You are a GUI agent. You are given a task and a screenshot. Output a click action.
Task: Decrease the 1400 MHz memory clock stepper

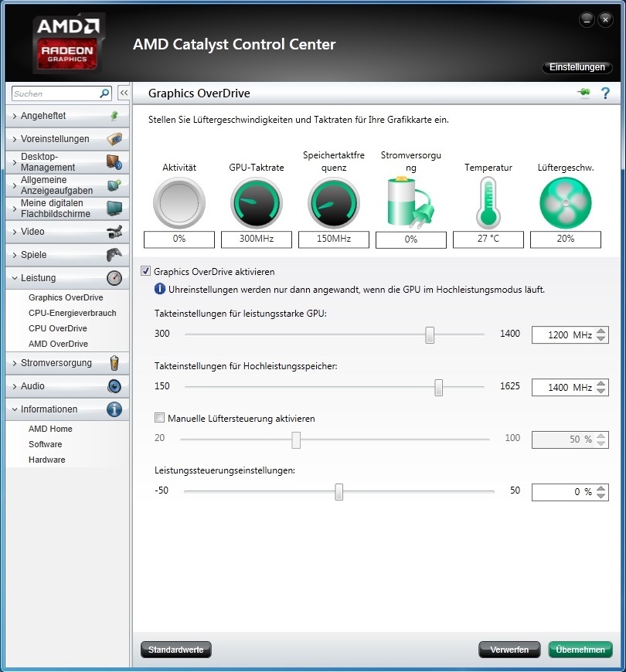pyautogui.click(x=601, y=391)
